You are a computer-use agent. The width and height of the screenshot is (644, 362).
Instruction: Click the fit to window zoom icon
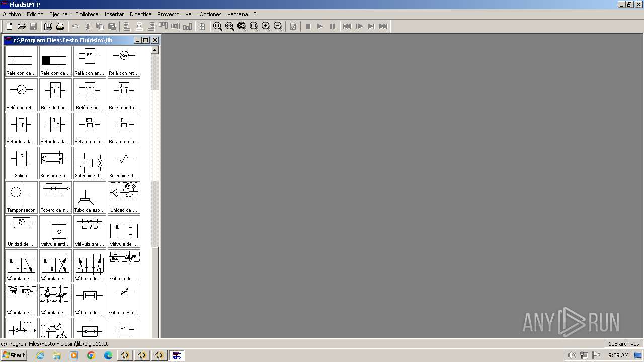(242, 26)
